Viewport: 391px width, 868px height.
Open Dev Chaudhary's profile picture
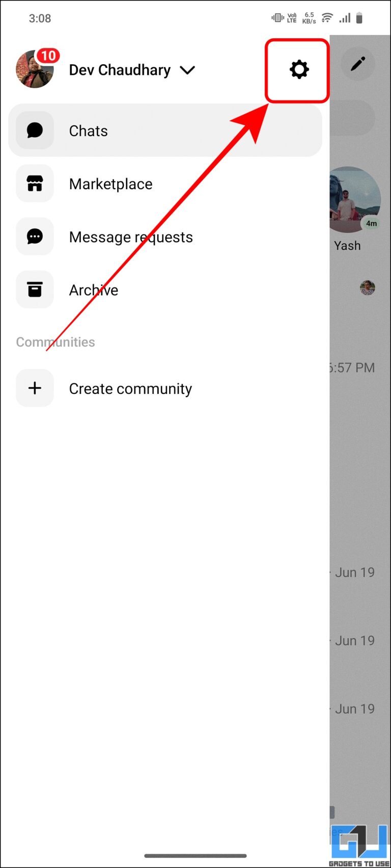point(35,70)
